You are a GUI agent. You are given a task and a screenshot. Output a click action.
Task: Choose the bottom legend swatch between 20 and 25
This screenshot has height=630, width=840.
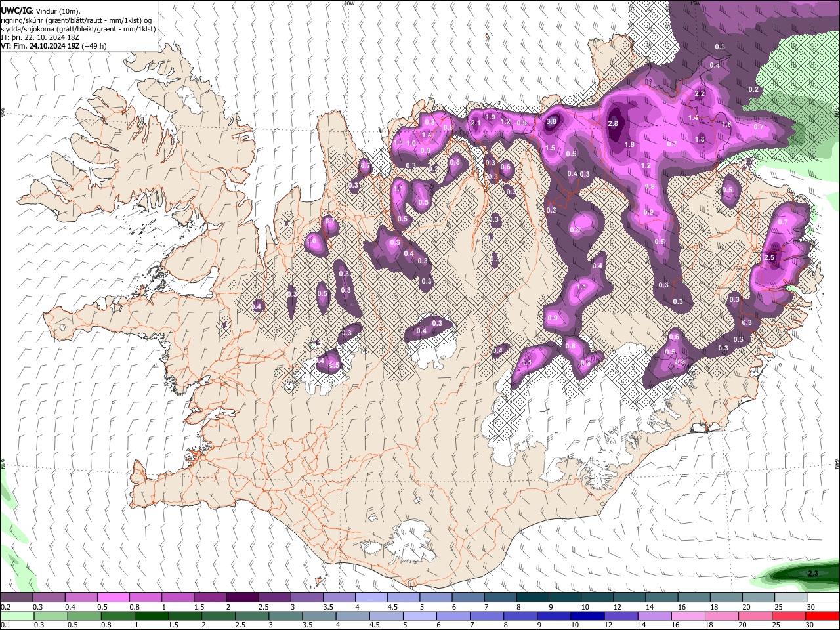click(755, 616)
